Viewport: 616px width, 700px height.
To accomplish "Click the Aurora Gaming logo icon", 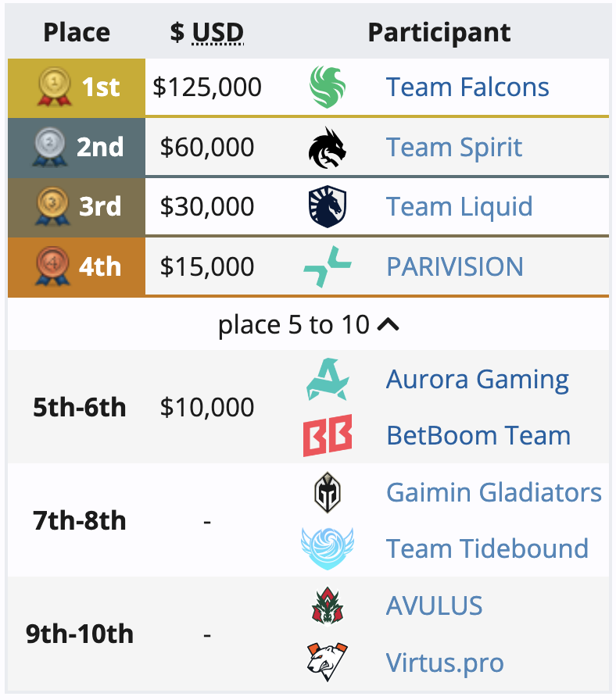I will click(328, 379).
